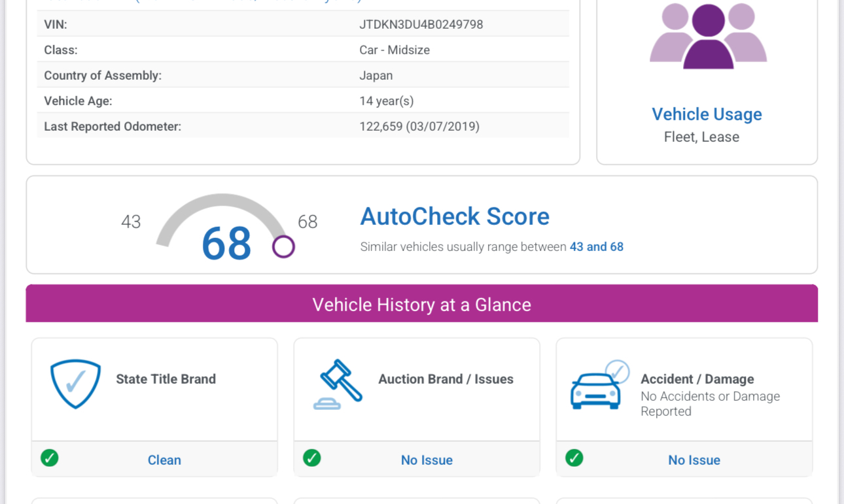Screen dimensions: 844x504
Task: Click the VIN number JTDKN3DU4B0249798
Action: click(421, 25)
